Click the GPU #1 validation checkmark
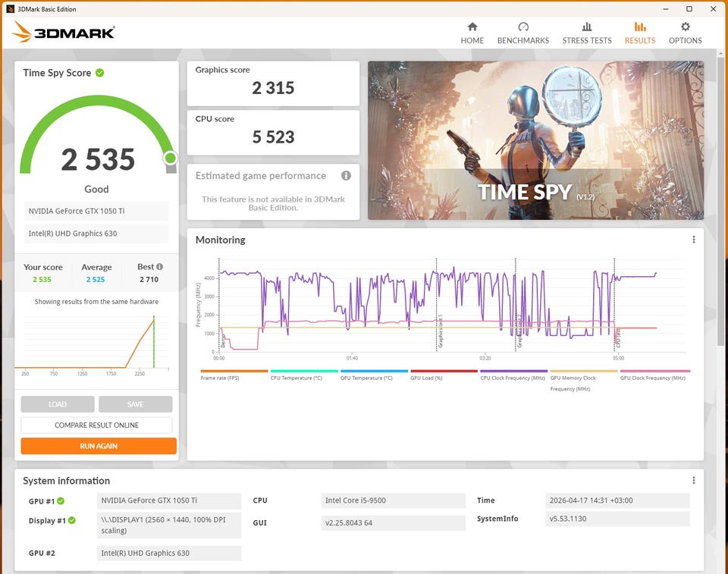Image resolution: width=728 pixels, height=574 pixels. coord(61,501)
